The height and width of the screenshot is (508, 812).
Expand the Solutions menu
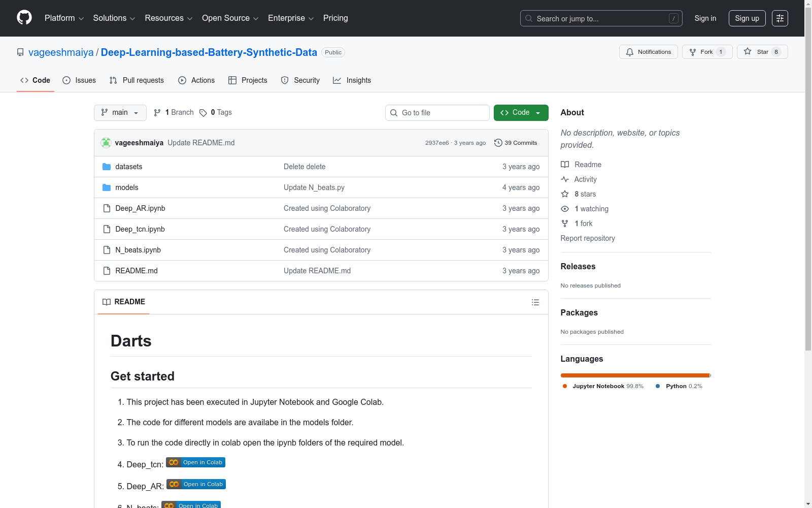[114, 18]
